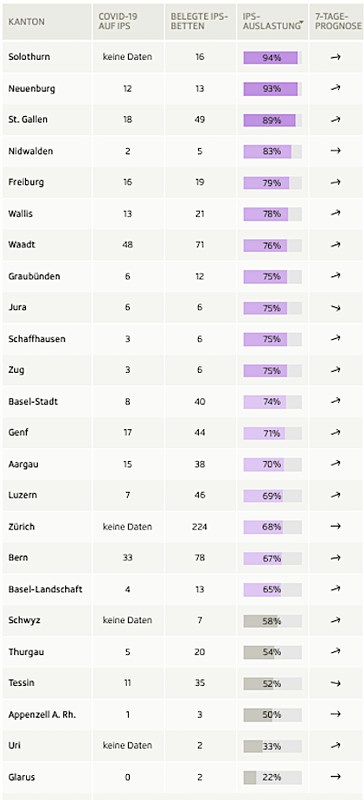Click the downward trend arrow for Jura
364x800 pixels.
(x=335, y=308)
